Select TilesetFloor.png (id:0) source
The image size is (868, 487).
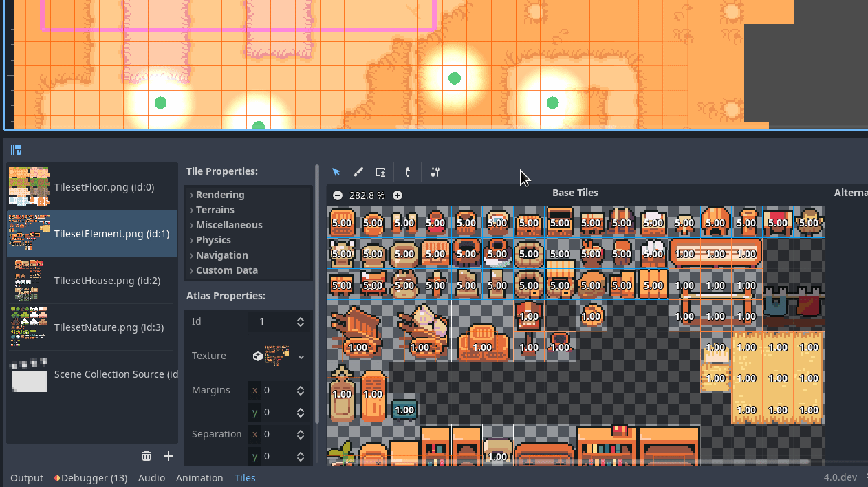92,187
